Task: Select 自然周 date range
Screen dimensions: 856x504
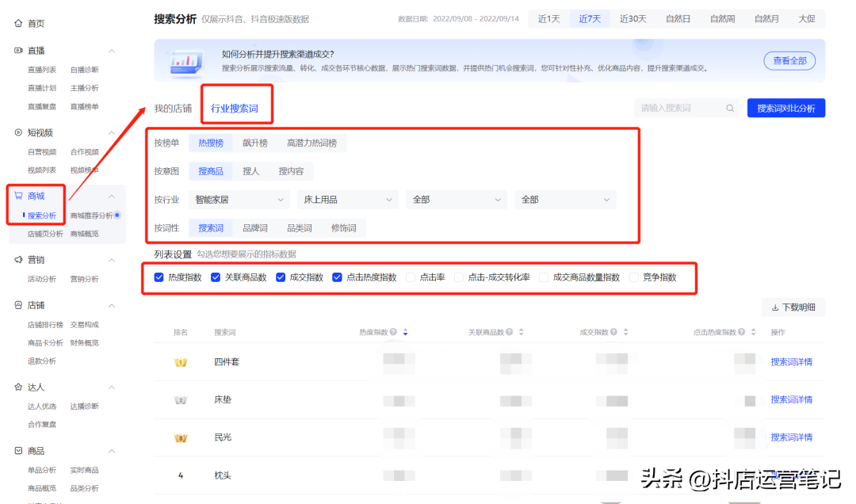Action: coord(722,18)
